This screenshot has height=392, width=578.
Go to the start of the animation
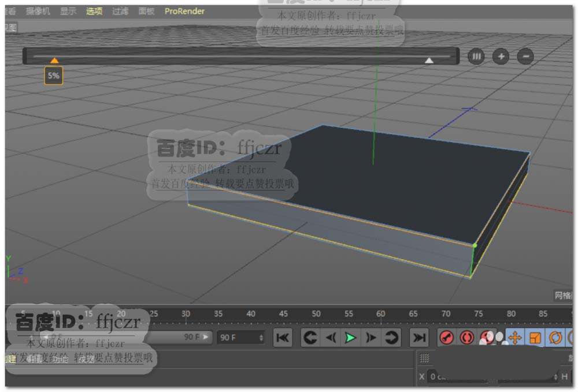pyautogui.click(x=283, y=338)
